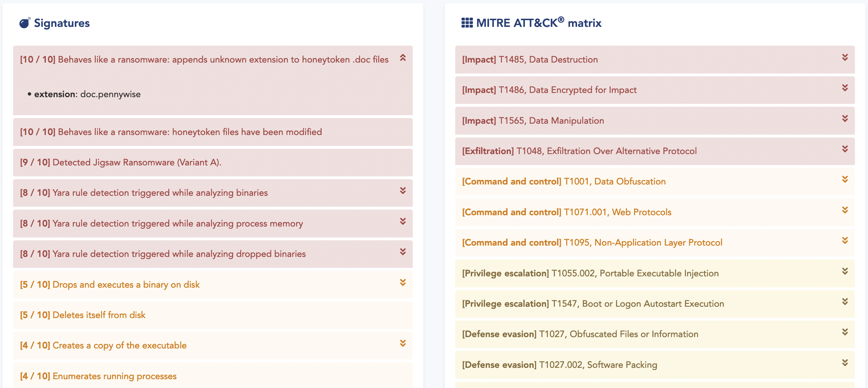Expand Yara rule process memory chevron

point(403,222)
